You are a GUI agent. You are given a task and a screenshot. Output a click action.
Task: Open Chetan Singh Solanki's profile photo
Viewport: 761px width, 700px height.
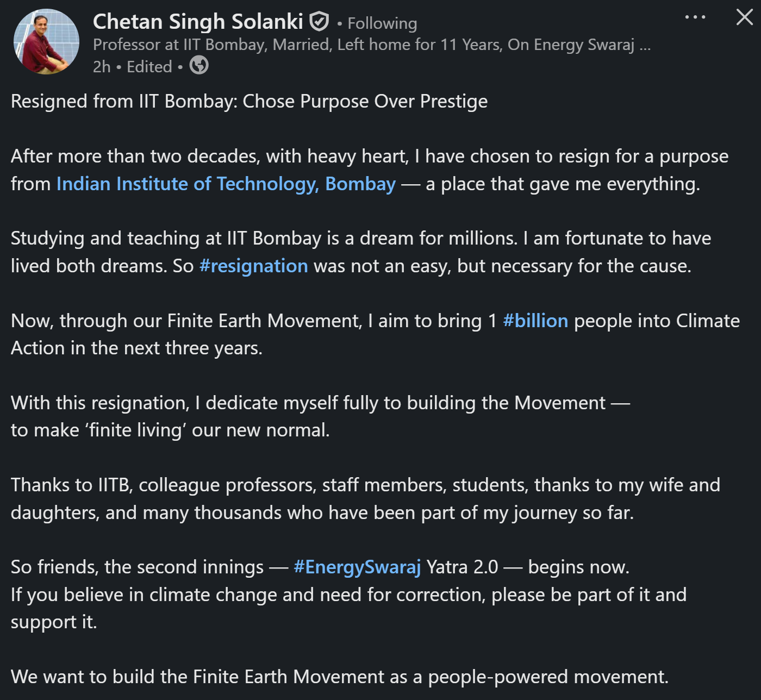point(46,42)
